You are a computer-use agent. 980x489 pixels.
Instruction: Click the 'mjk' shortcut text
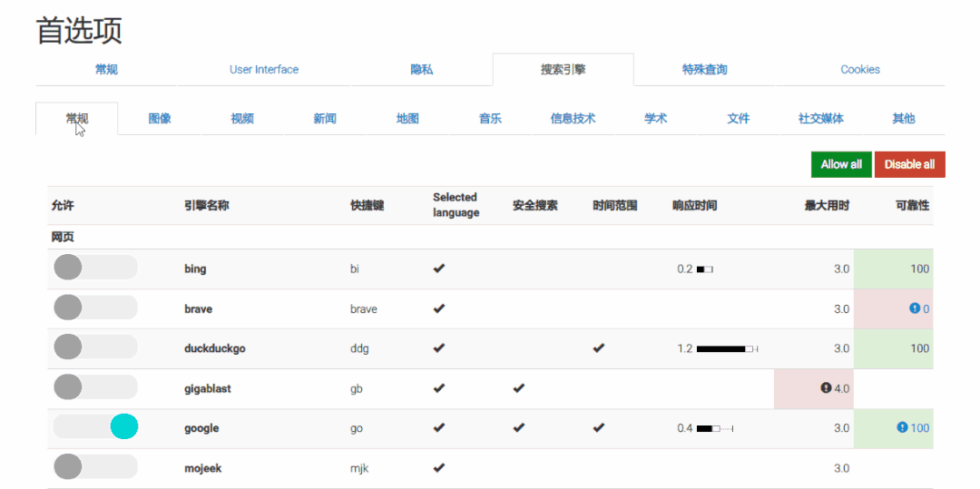click(x=359, y=468)
